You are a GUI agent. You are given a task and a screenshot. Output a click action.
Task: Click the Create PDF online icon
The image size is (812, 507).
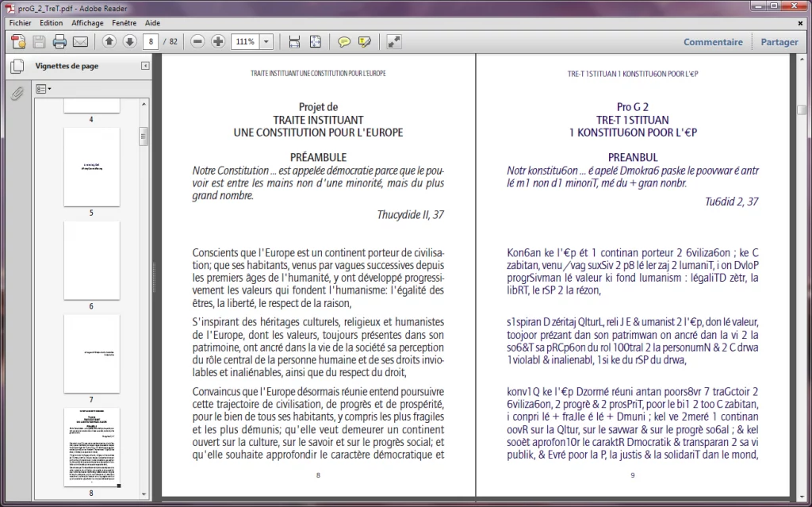coord(18,41)
